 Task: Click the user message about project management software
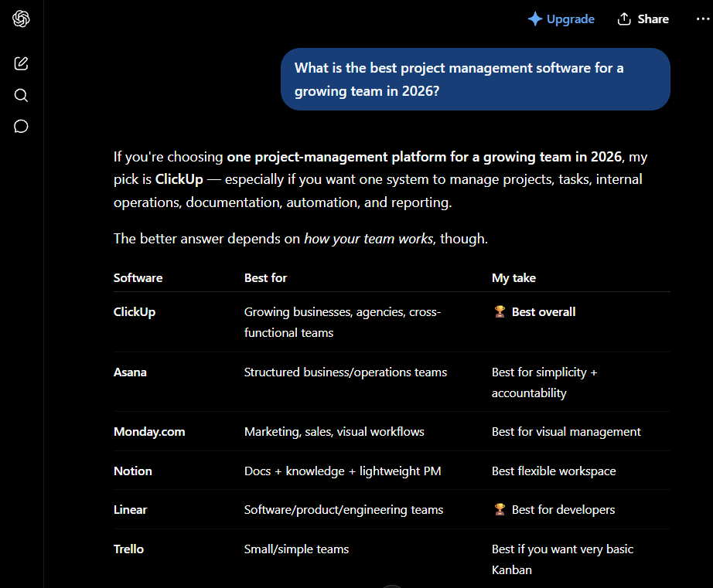[475, 79]
